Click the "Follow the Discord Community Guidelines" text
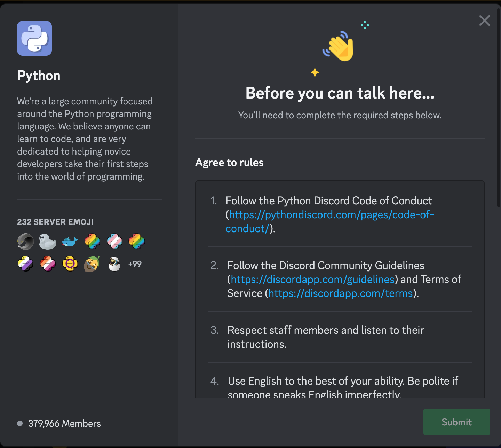Viewport: 501px width, 448px height. pyautogui.click(x=326, y=265)
